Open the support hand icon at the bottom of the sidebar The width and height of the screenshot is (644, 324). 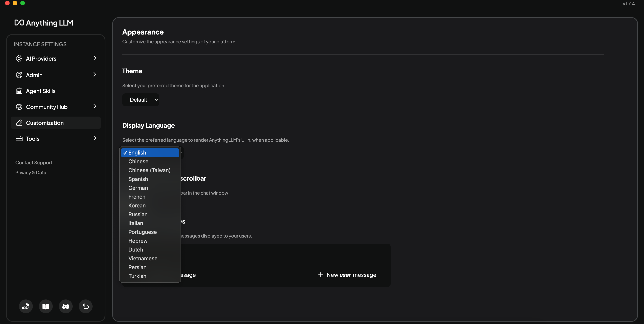coord(26,306)
